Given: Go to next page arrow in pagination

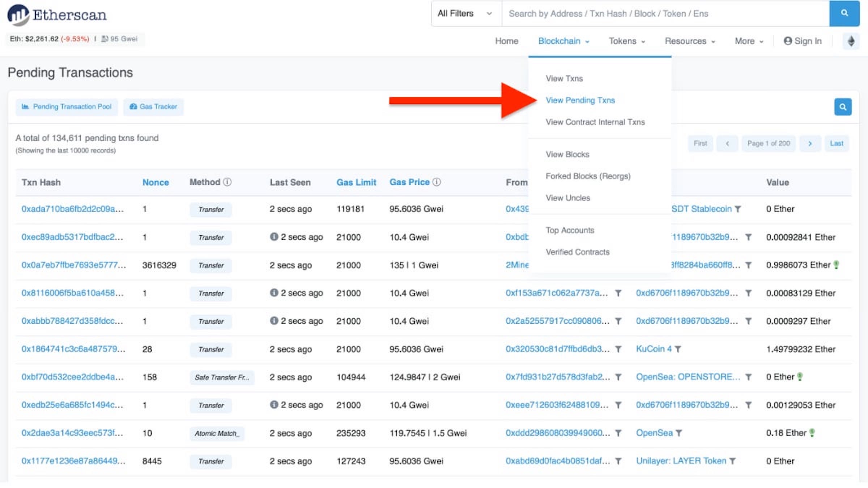Looking at the screenshot, I should pyautogui.click(x=810, y=144).
